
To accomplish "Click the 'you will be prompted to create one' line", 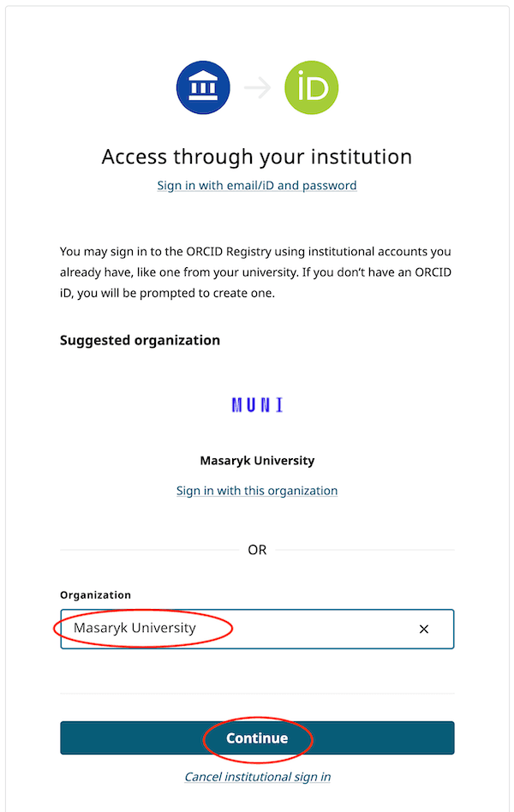I will (x=171, y=293).
